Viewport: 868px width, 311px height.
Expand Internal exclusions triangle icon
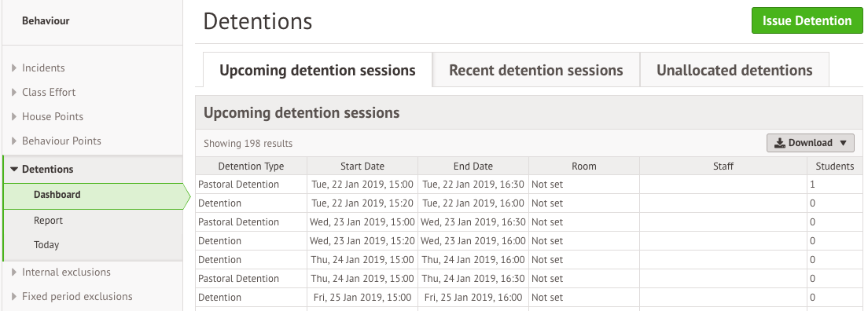click(x=14, y=273)
